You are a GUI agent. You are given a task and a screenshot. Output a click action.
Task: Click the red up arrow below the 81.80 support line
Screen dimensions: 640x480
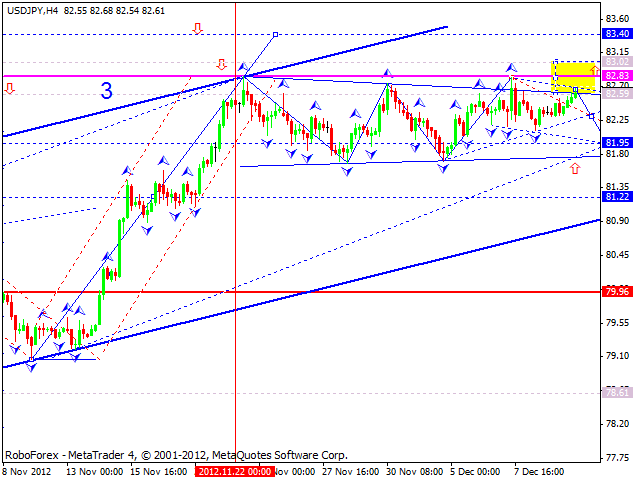[x=574, y=169]
